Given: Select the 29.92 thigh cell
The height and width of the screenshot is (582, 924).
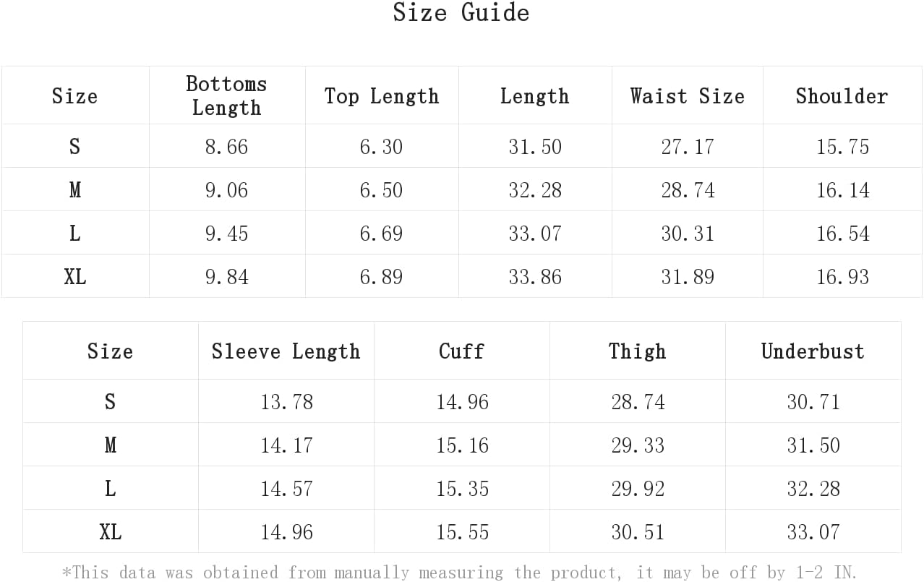Looking at the screenshot, I should click(638, 489).
